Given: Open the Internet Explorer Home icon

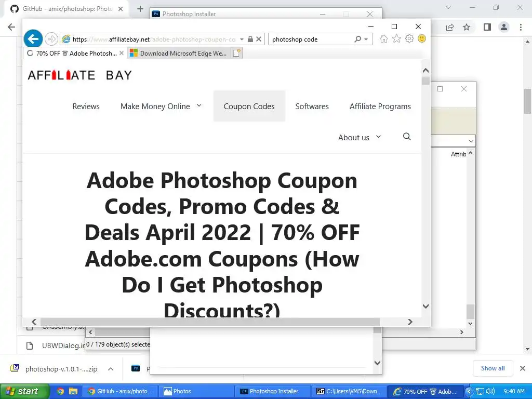Looking at the screenshot, I should 384,38.
